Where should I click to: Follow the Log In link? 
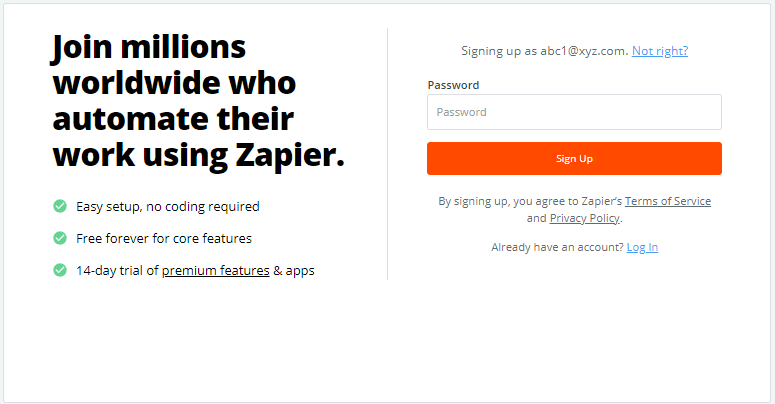coord(642,247)
